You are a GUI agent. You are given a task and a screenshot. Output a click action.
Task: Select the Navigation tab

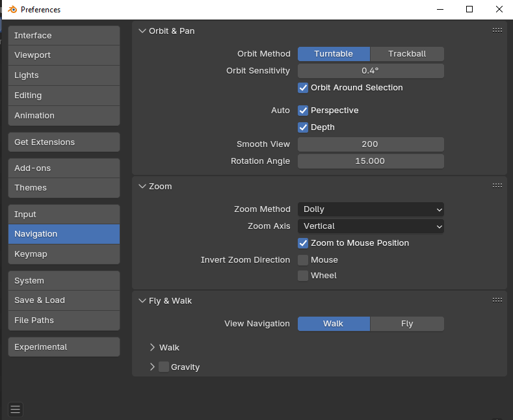tap(64, 234)
